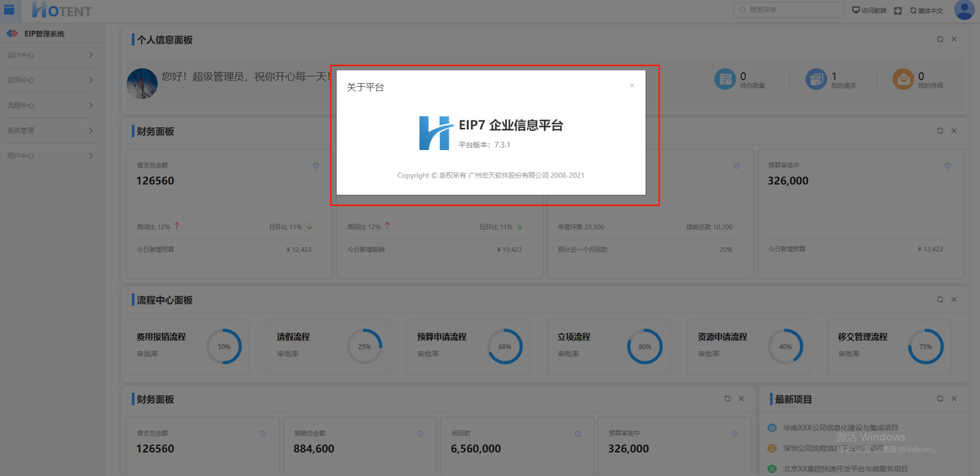Click the EIP7 企业信息平台 title
The image size is (980, 476).
[x=511, y=126]
